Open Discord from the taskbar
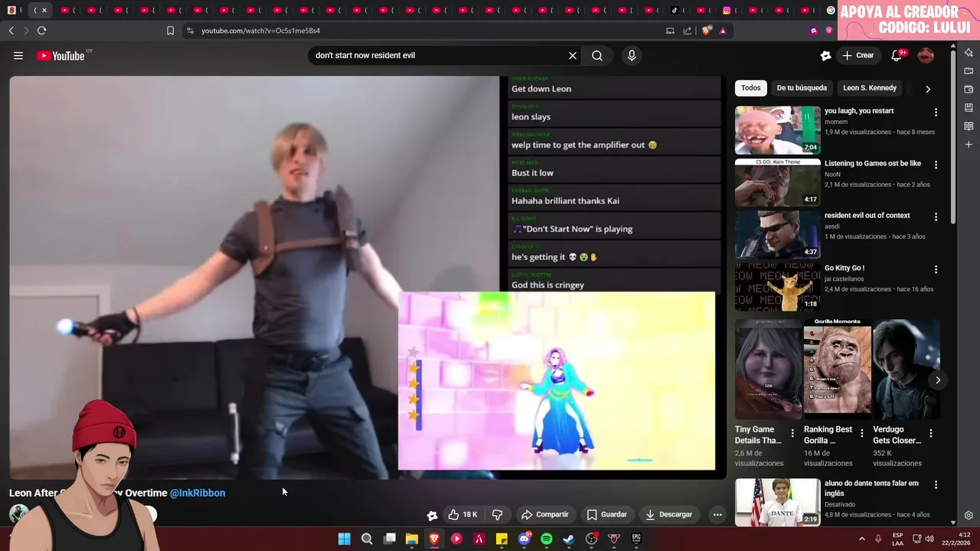 [524, 539]
